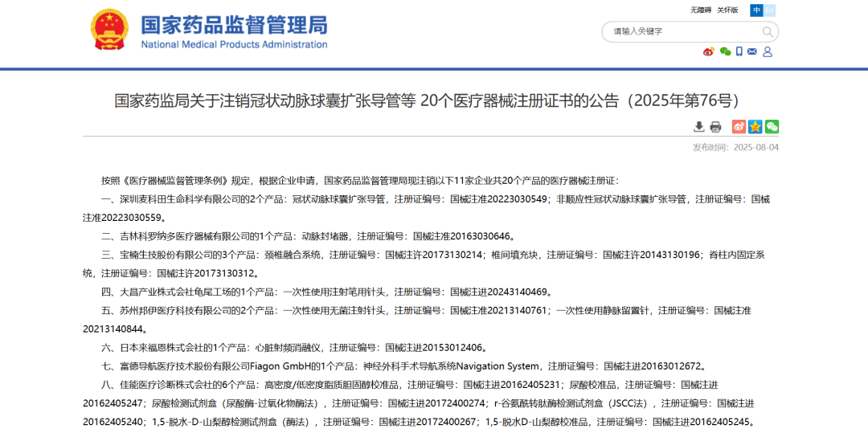Share article to QZone star button
The image size is (868, 433).
755,127
